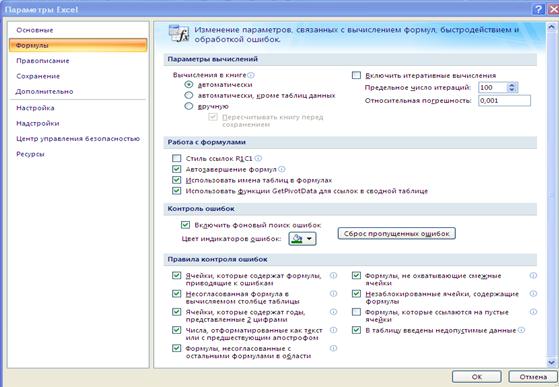Open the Дополнительно category

44,91
